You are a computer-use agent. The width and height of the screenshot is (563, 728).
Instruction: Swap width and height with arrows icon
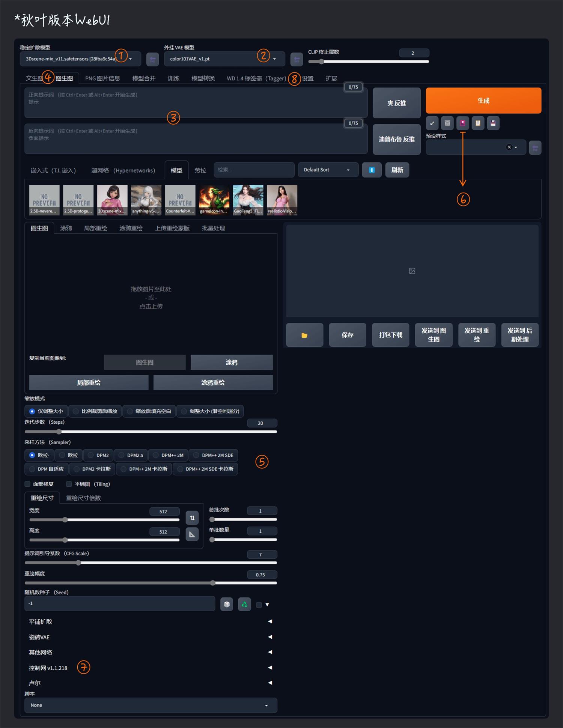[x=192, y=518]
